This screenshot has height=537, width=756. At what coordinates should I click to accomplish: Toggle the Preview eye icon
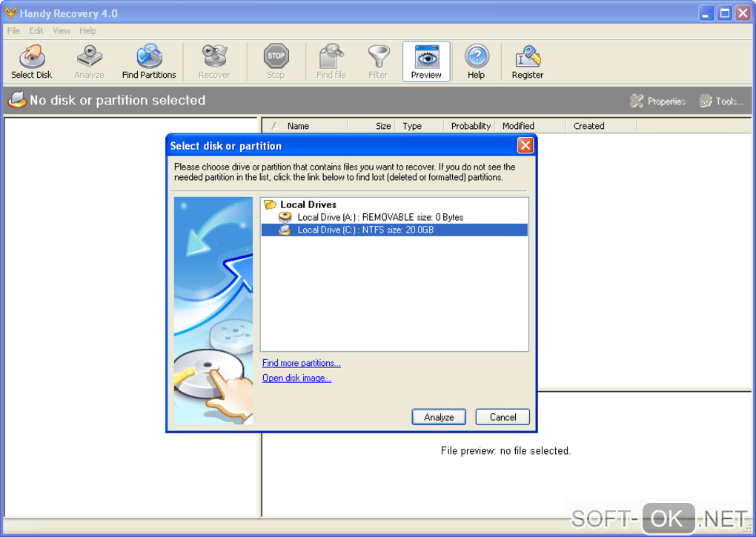(427, 56)
